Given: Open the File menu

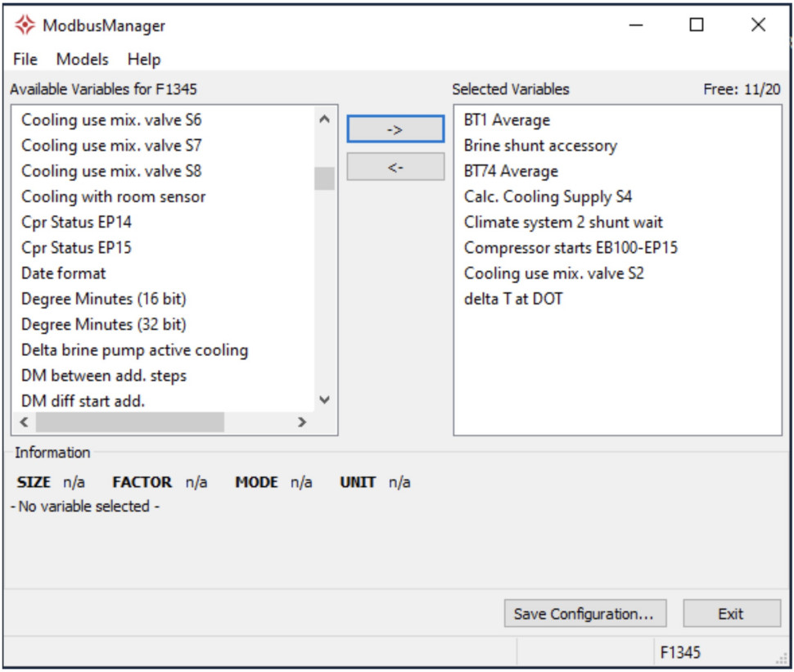Looking at the screenshot, I should point(25,59).
